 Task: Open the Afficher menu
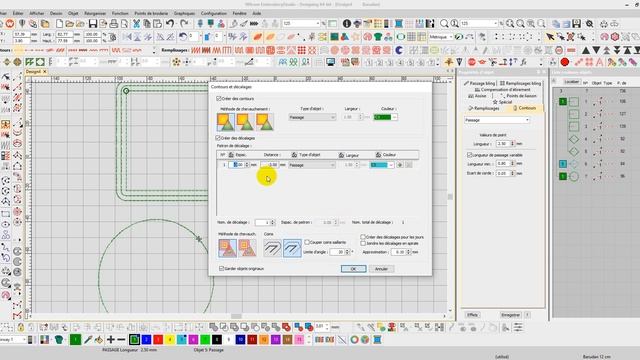click(37, 13)
